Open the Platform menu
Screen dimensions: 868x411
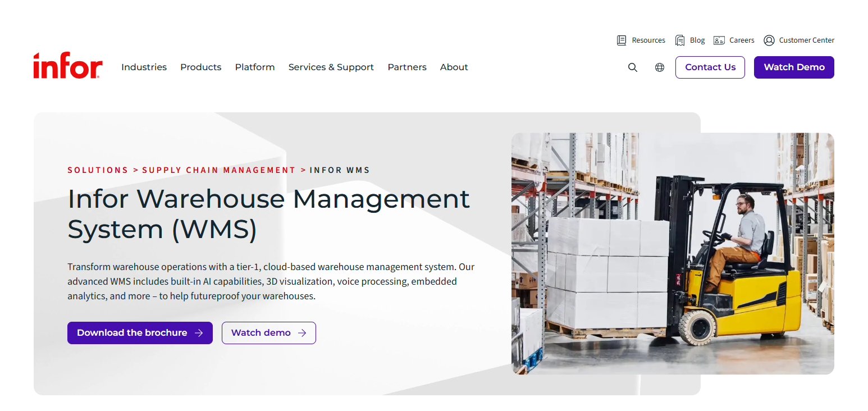pos(255,67)
